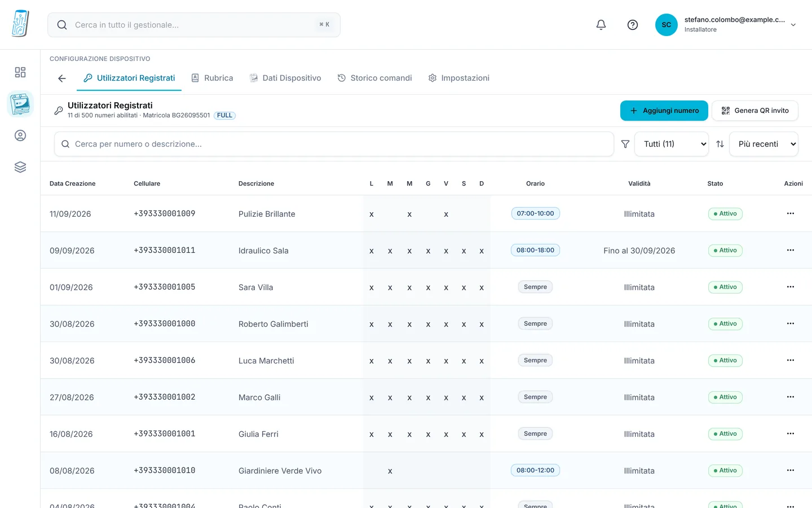Open actions menu for Luca Marchetti
Viewport: 812px width, 508px height.
click(x=791, y=360)
